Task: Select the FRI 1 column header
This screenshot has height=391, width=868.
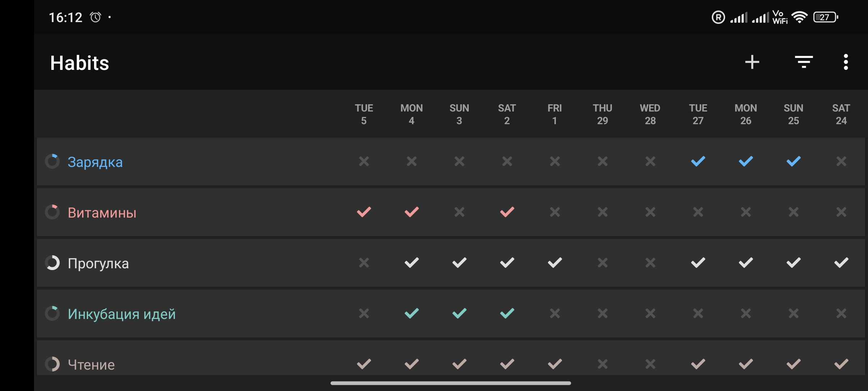Action: pos(555,114)
